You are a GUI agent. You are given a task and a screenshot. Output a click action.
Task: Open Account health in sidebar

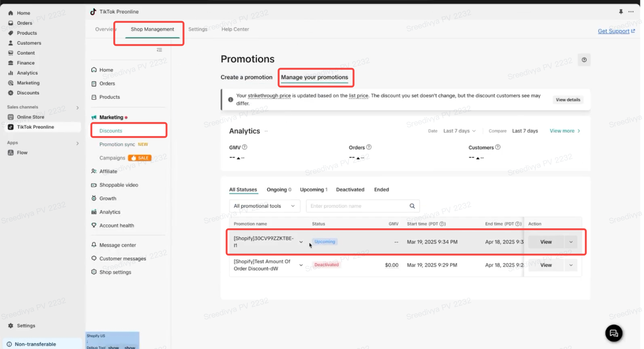click(116, 225)
